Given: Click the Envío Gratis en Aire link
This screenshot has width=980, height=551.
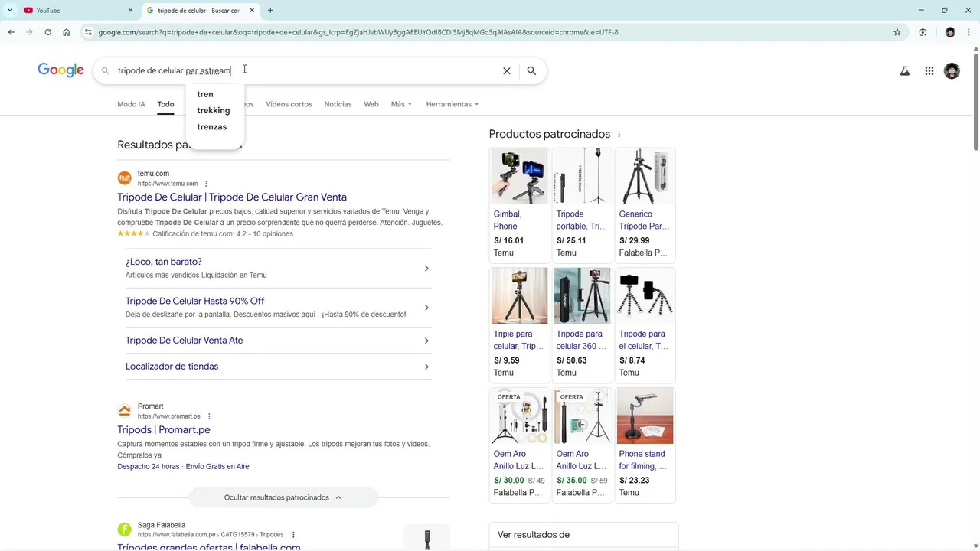Looking at the screenshot, I should pos(217,466).
